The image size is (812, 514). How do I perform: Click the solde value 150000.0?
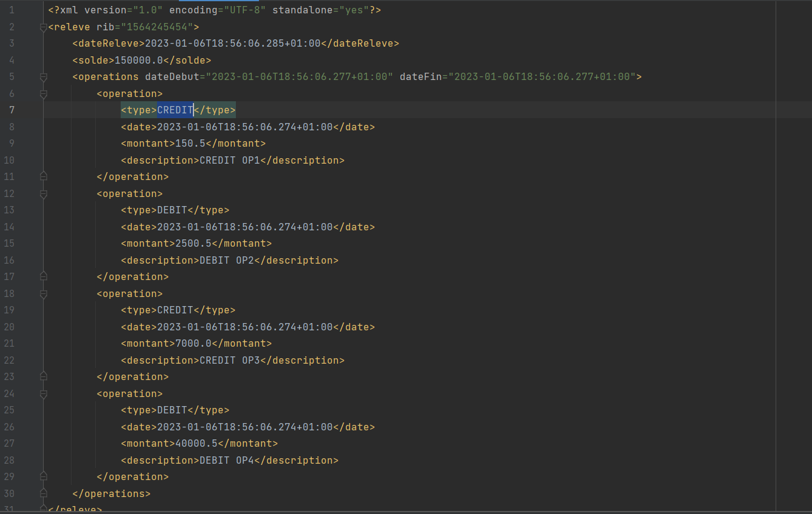(x=139, y=60)
